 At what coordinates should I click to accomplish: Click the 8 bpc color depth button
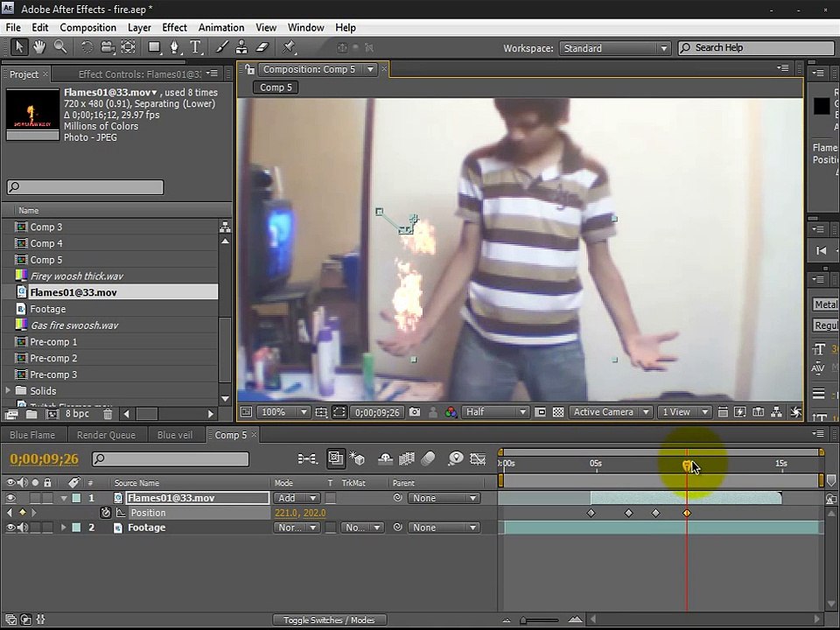tap(77, 414)
